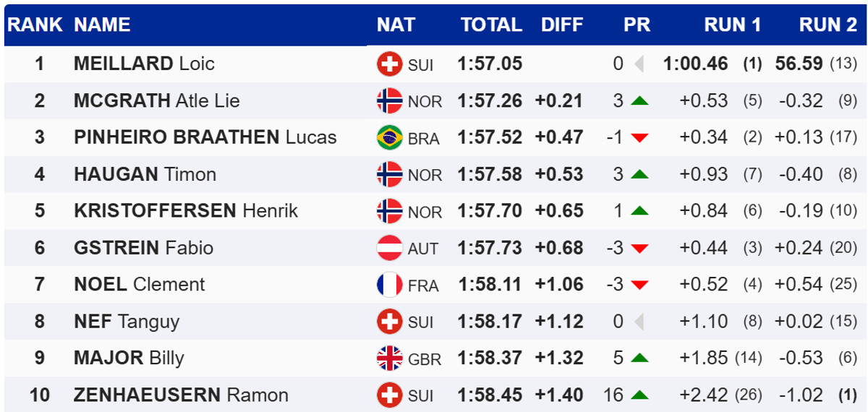Click France flag icon next to Noel

click(389, 285)
